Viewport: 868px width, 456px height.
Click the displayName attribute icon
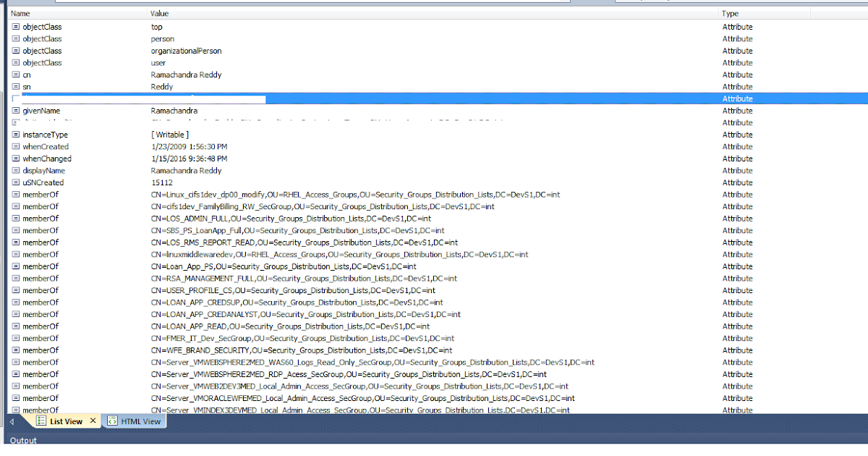pyautogui.click(x=16, y=170)
